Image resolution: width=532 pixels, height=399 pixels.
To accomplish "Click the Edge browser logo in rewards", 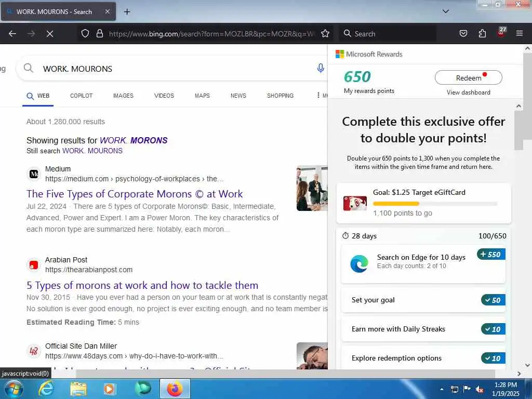I will click(x=359, y=263).
